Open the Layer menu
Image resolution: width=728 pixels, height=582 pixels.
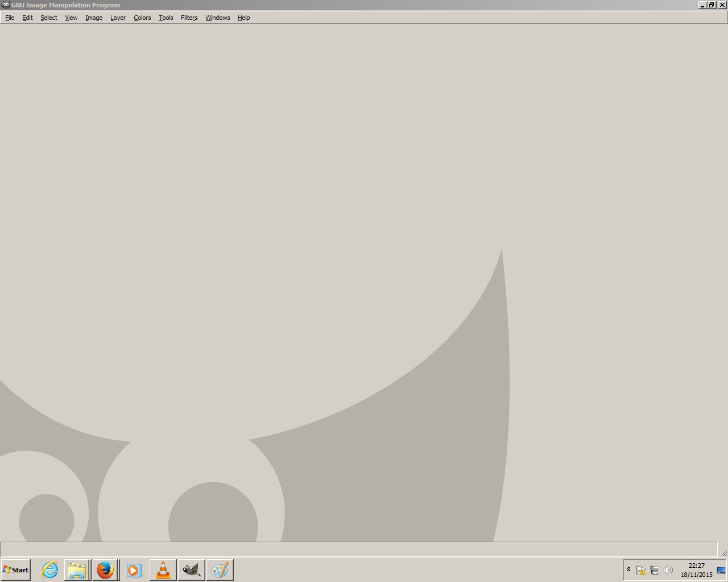[x=118, y=18]
